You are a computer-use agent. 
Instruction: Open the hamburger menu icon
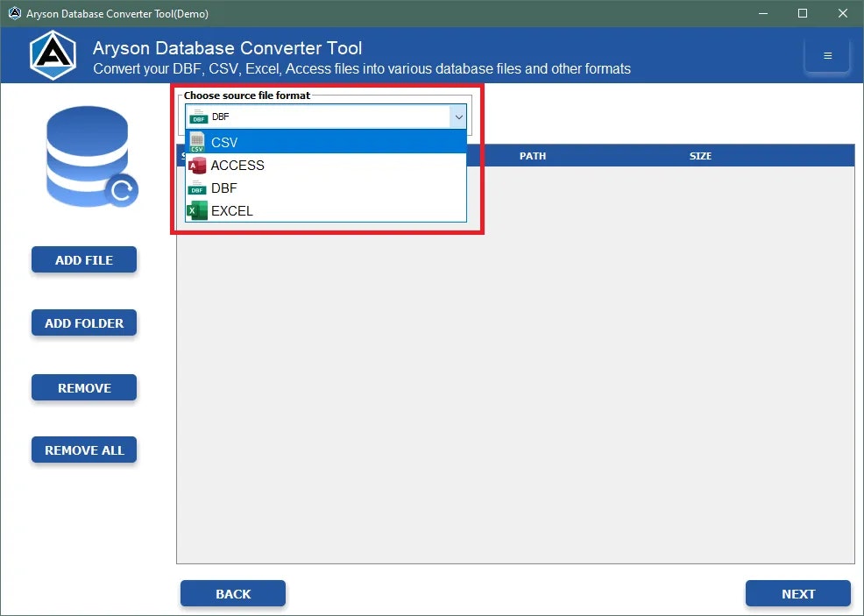point(827,56)
